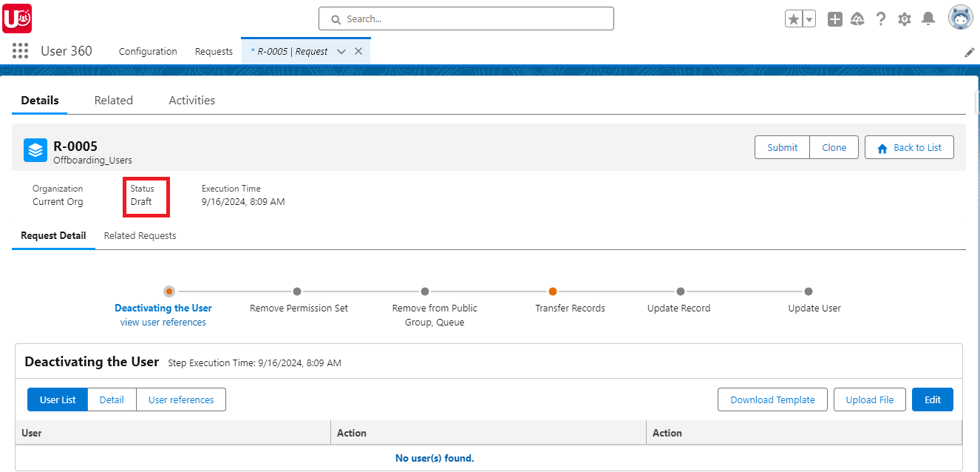
Task: Click the Step Execution Time text
Action: [x=255, y=363]
